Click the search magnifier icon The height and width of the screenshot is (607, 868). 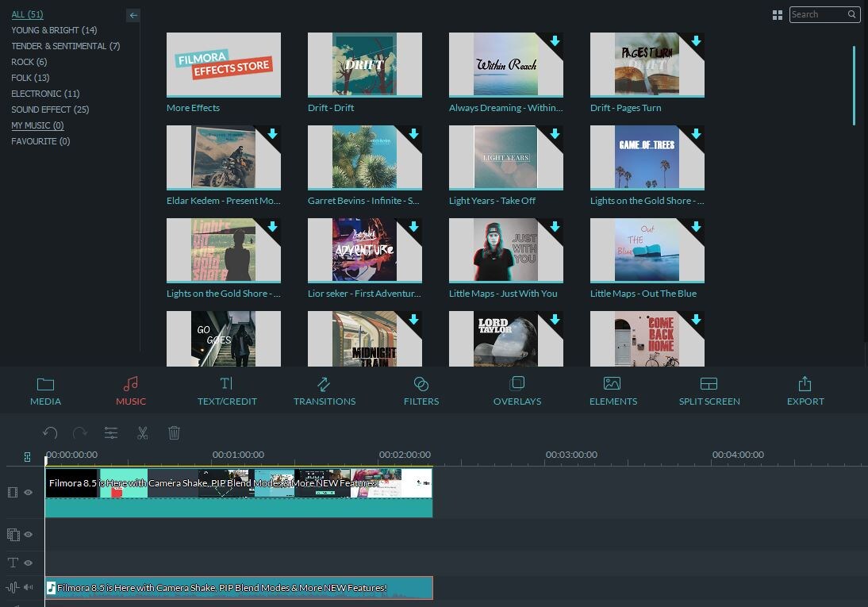point(852,14)
